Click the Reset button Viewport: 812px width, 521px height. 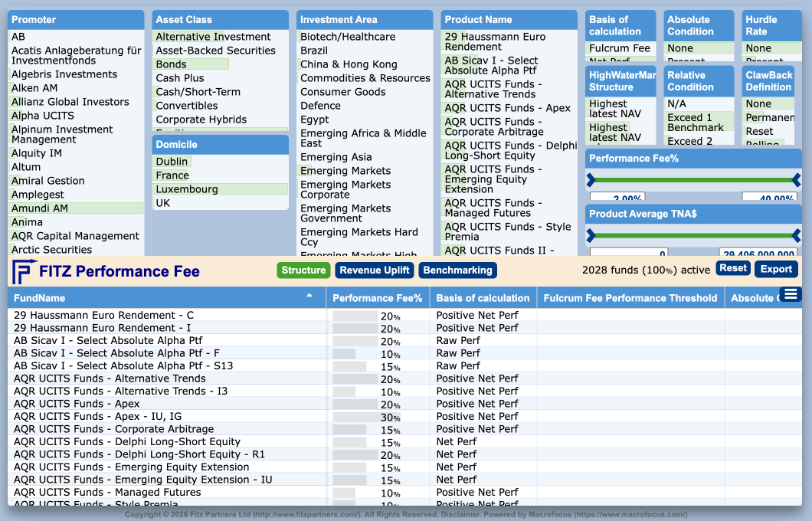[733, 268]
